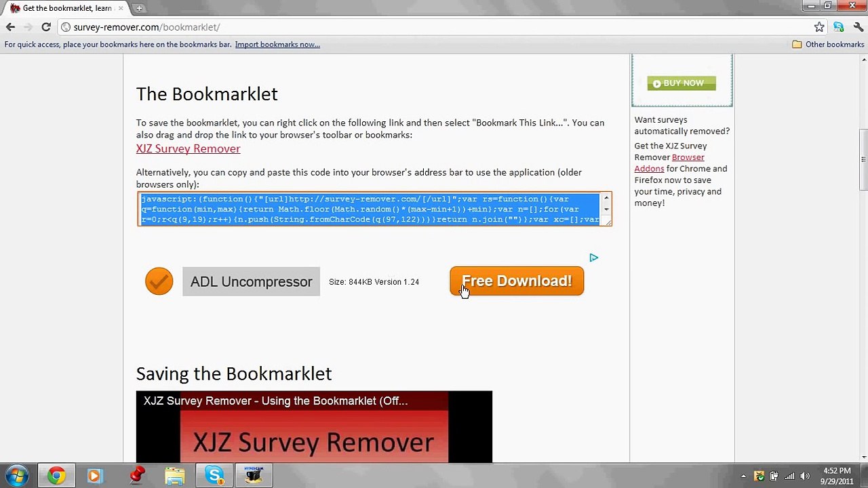Click 'Size: 844KB Version 1.24' text
The image size is (868, 488).
[374, 282]
